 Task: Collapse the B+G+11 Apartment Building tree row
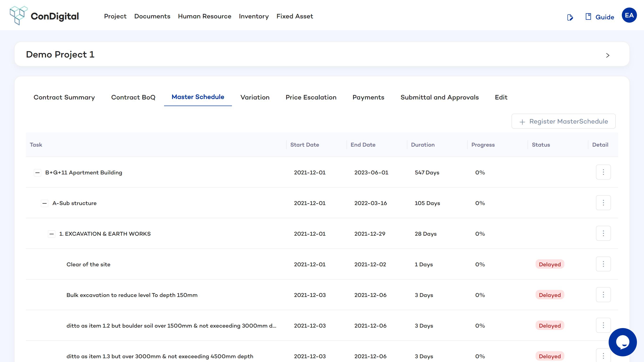[37, 173]
